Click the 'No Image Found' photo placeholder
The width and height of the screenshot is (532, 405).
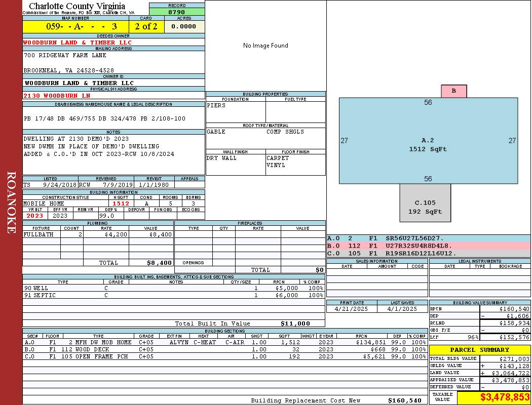coord(265,46)
